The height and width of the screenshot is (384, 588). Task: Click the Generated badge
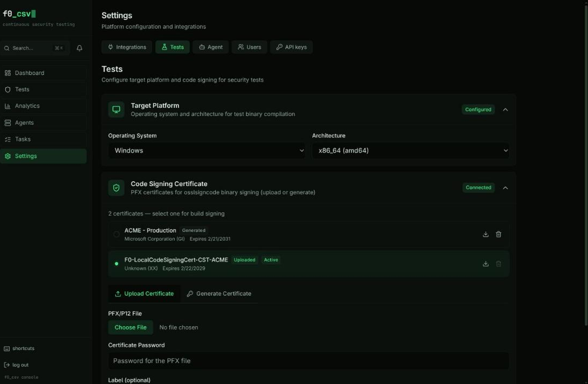pyautogui.click(x=194, y=230)
